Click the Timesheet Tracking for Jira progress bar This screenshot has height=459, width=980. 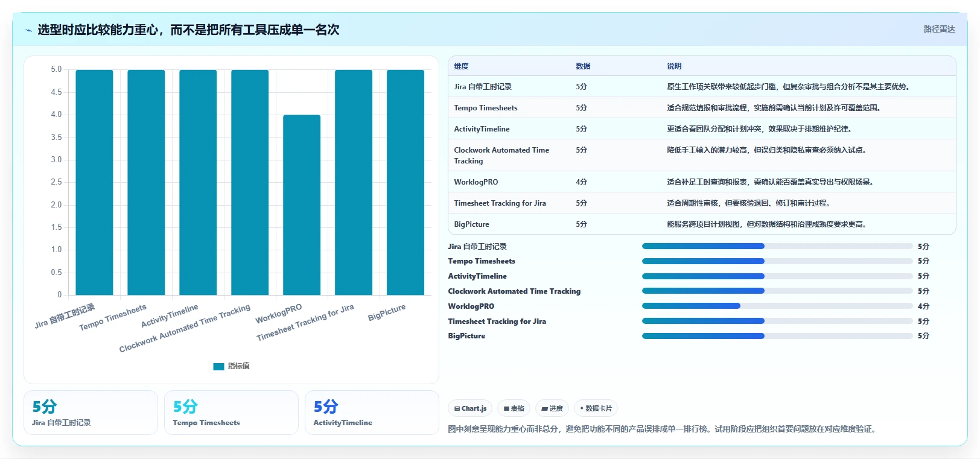pyautogui.click(x=777, y=321)
